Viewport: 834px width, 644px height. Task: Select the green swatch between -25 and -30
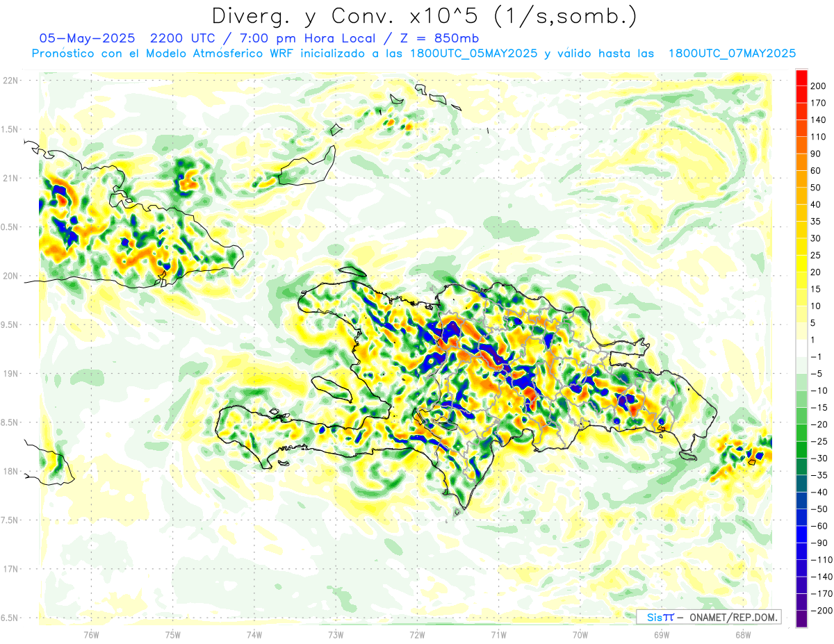point(801,449)
